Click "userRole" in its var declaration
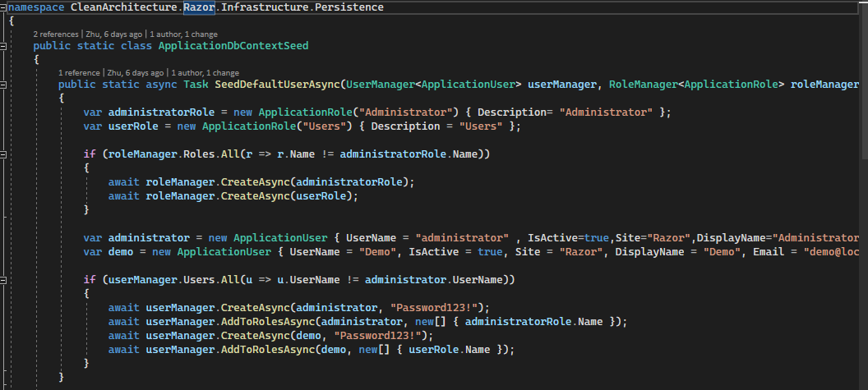 click(x=133, y=126)
